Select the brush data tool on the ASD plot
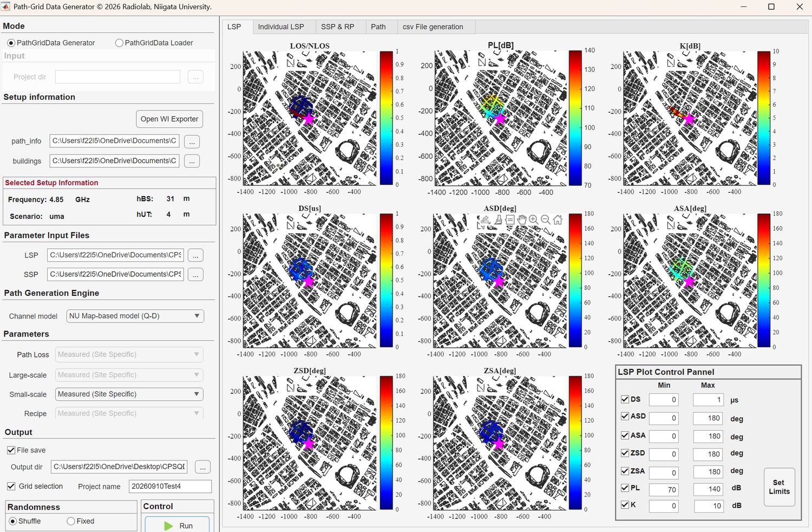 498,219
